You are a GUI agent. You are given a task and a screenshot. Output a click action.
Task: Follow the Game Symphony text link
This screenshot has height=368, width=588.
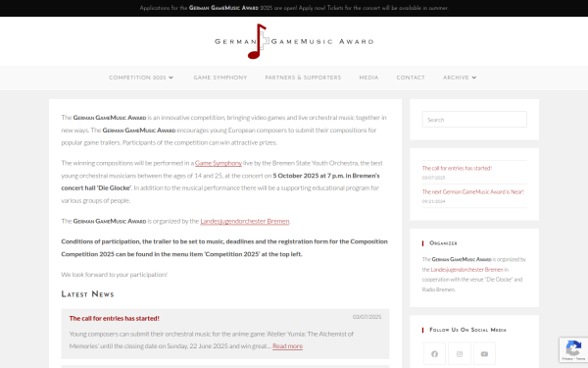point(219,163)
